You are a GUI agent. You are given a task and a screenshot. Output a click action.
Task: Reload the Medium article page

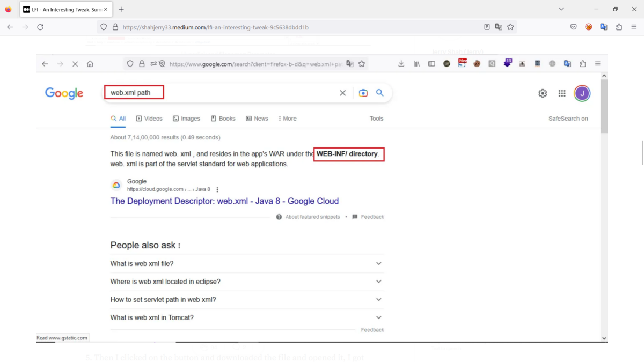pyautogui.click(x=40, y=27)
